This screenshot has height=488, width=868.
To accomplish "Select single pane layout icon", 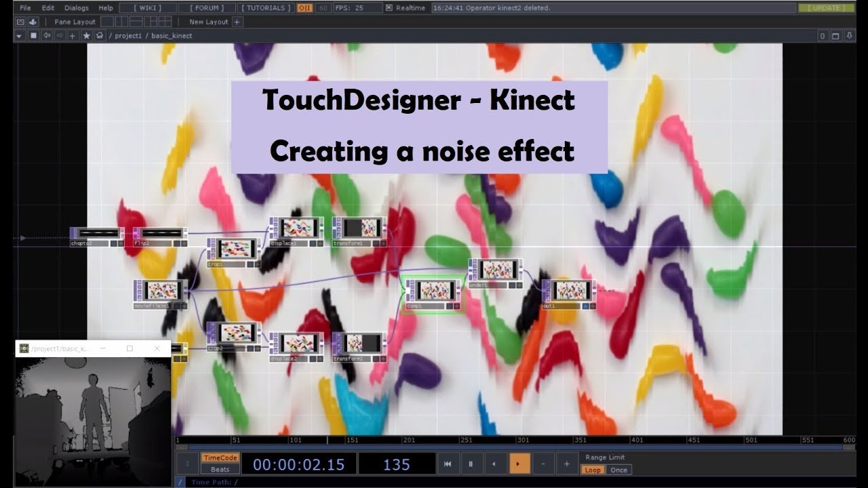I will click(106, 22).
